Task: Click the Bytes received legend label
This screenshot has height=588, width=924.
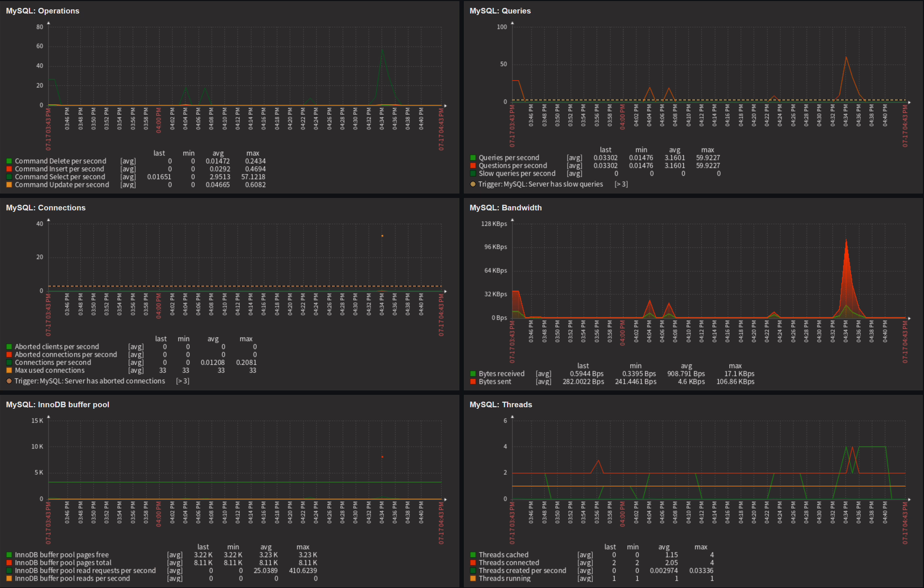Action: point(501,374)
